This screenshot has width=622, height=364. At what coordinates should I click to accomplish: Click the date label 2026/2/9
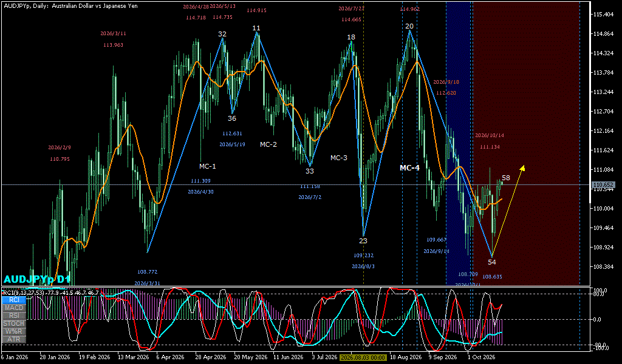pos(60,147)
